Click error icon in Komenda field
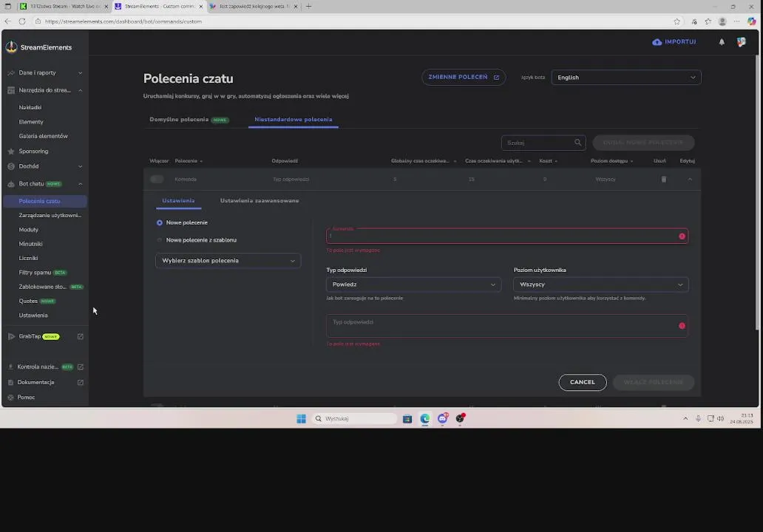 (x=682, y=236)
